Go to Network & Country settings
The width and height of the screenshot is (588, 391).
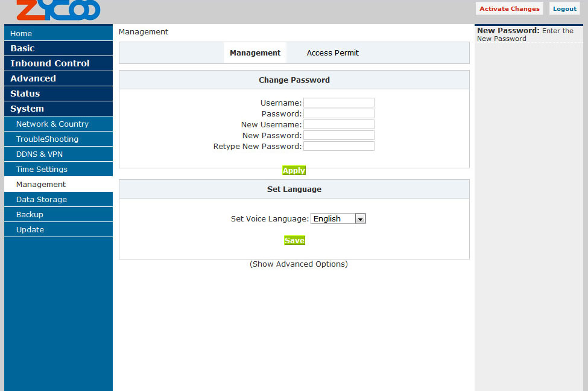pos(52,124)
